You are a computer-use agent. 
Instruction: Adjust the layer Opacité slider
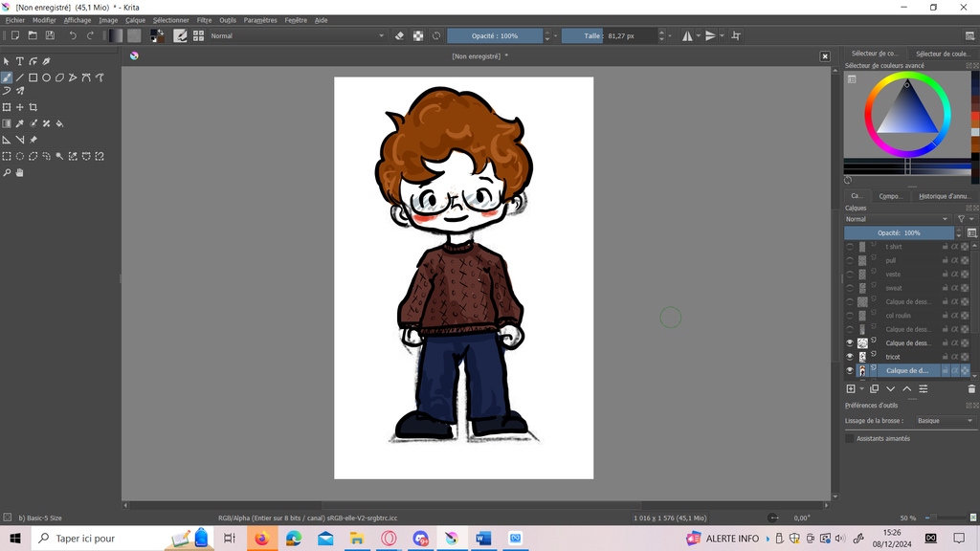coord(899,232)
